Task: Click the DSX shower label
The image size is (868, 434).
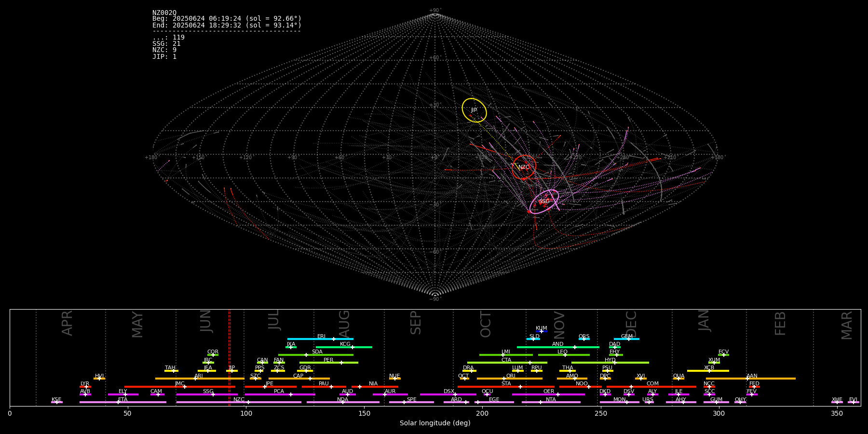Action: [449, 392]
